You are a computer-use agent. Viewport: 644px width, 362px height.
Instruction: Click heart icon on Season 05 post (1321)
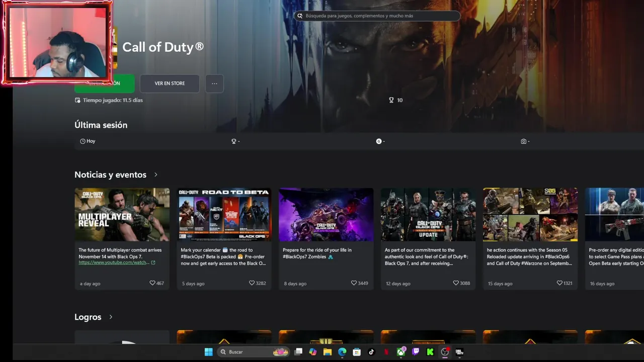coord(559,283)
